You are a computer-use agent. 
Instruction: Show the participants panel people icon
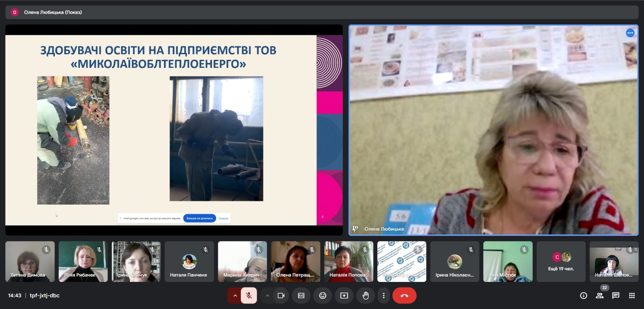(599, 296)
